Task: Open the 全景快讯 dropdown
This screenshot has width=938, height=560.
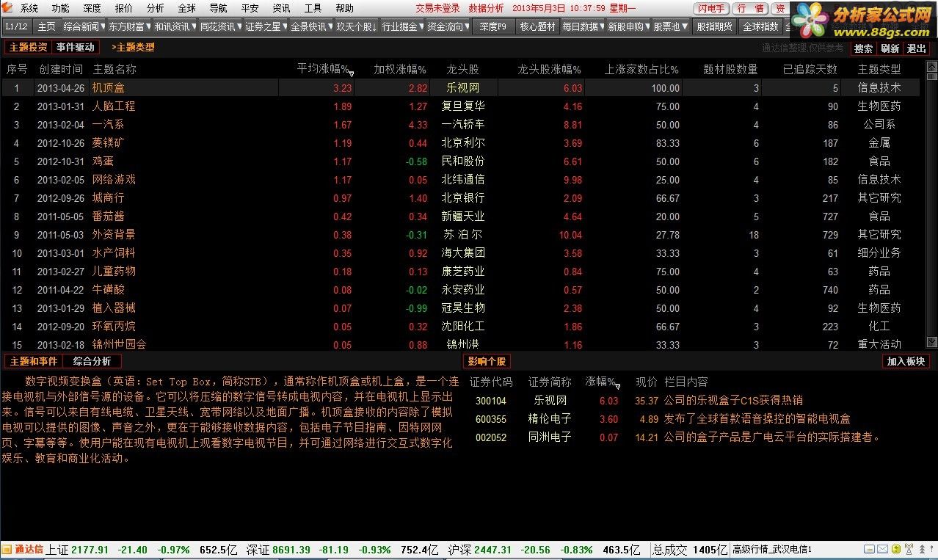Action: tap(311, 26)
